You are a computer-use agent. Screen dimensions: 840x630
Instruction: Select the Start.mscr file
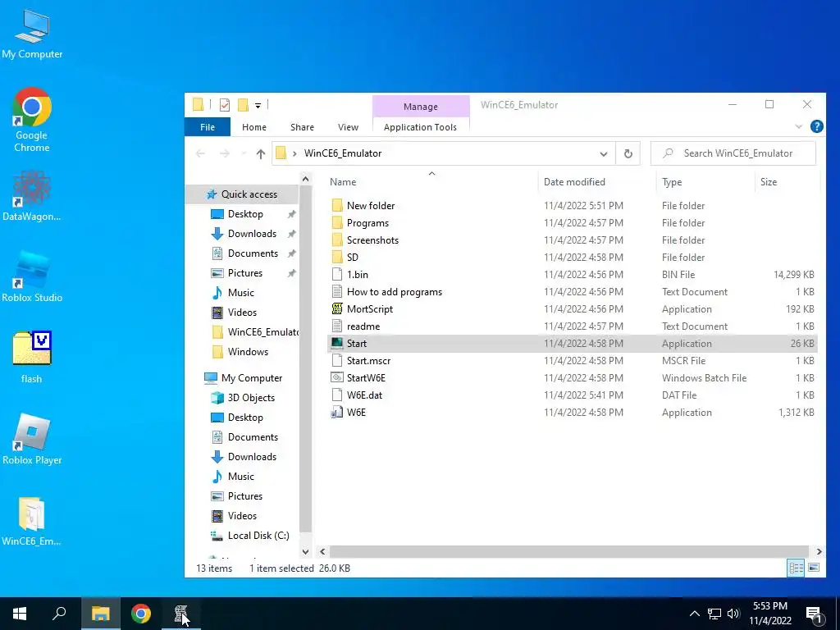click(x=368, y=361)
